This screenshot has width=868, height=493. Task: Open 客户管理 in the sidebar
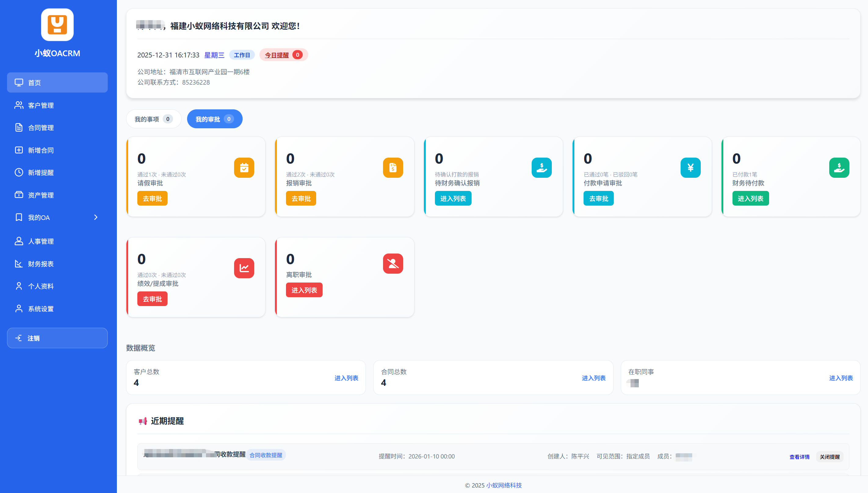click(41, 105)
